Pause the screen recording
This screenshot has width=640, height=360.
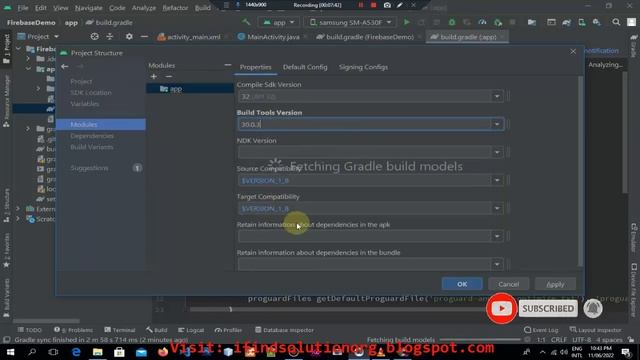(x=361, y=5)
